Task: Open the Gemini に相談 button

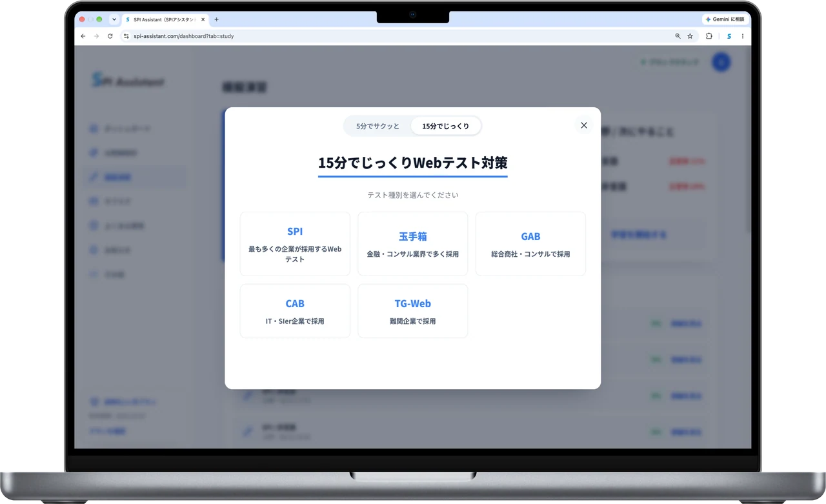Action: point(725,19)
